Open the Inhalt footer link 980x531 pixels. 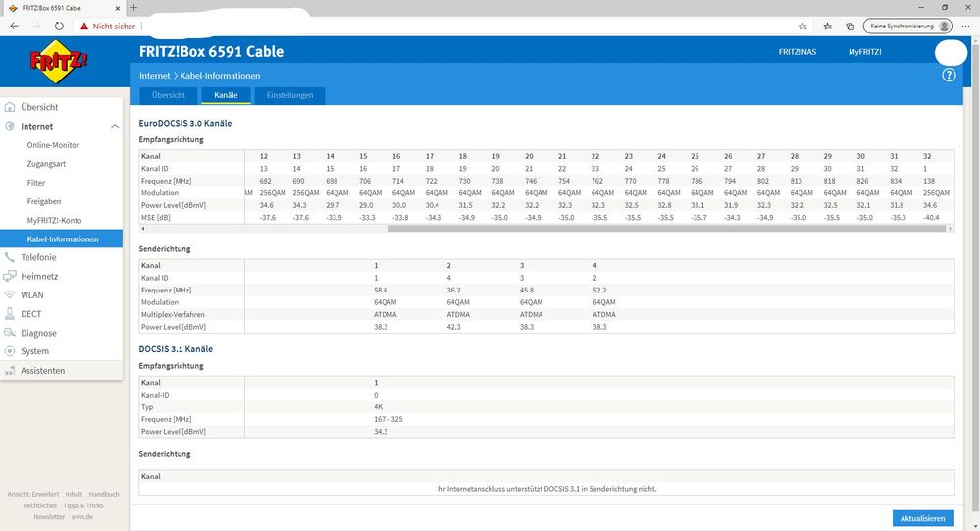pyautogui.click(x=74, y=494)
